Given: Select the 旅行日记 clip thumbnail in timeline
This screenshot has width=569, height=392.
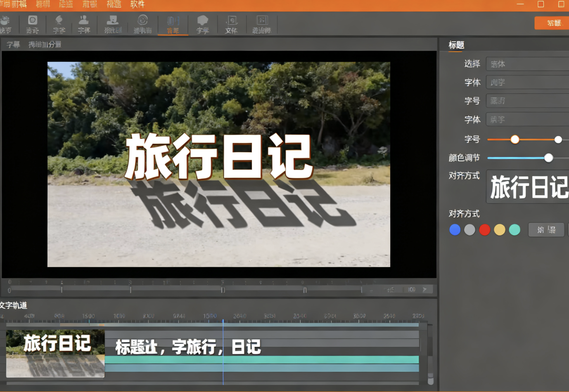Looking at the screenshot, I should click(55, 353).
